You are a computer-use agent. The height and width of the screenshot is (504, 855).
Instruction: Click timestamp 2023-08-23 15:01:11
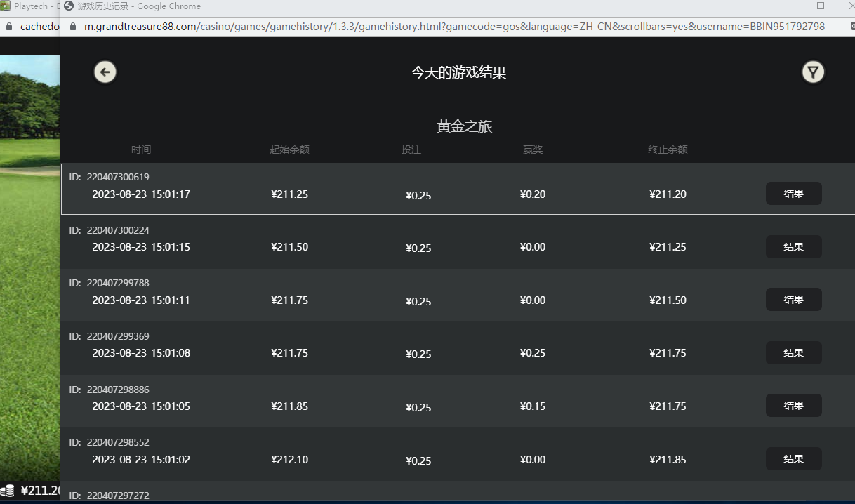pyautogui.click(x=141, y=300)
